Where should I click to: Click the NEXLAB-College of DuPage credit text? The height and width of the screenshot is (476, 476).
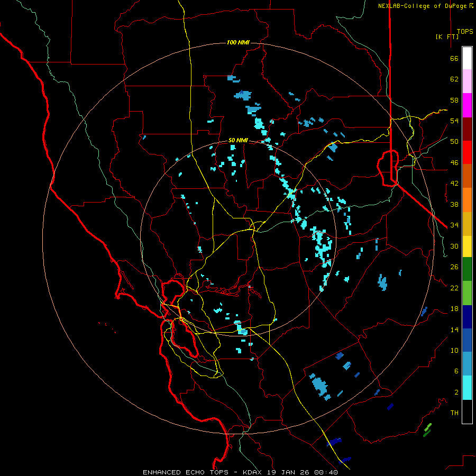[x=423, y=6]
